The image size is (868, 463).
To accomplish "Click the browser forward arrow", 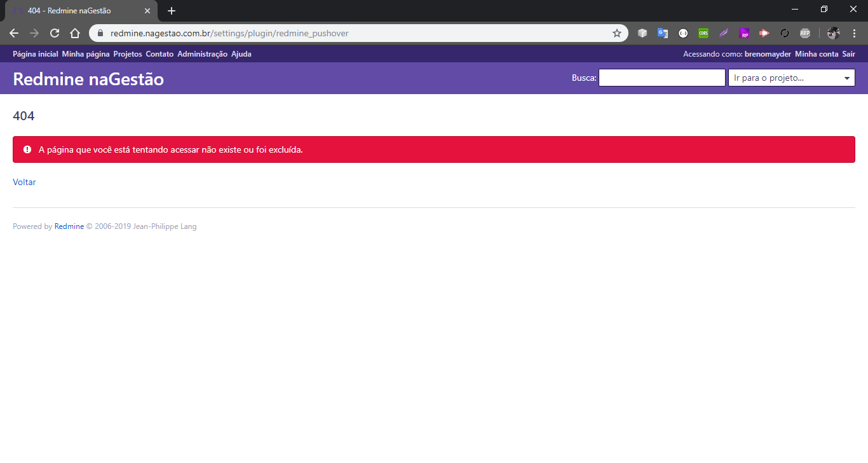I will tap(34, 33).
